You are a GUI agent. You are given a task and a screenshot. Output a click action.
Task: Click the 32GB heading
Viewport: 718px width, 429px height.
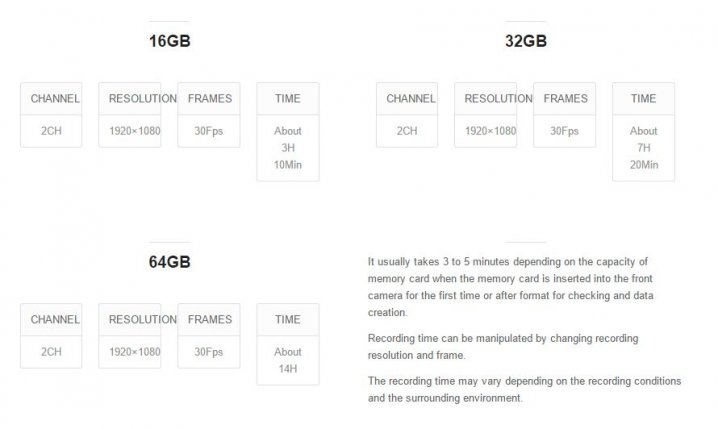point(526,41)
